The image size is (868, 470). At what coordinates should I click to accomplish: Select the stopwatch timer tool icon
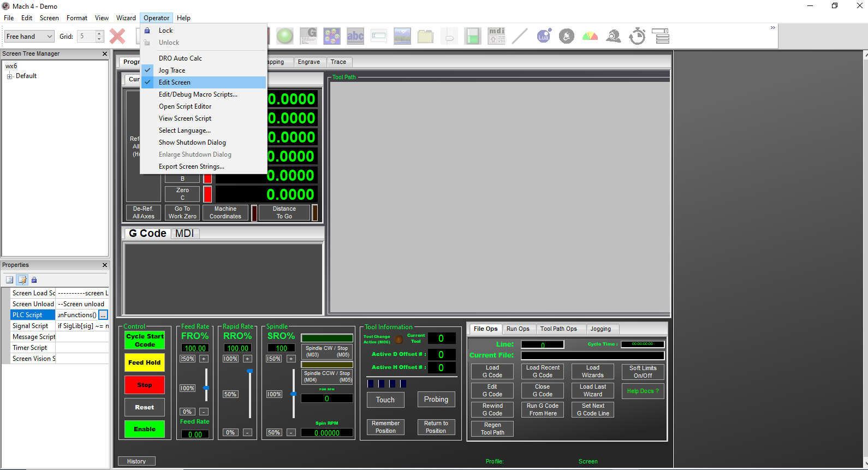click(637, 37)
